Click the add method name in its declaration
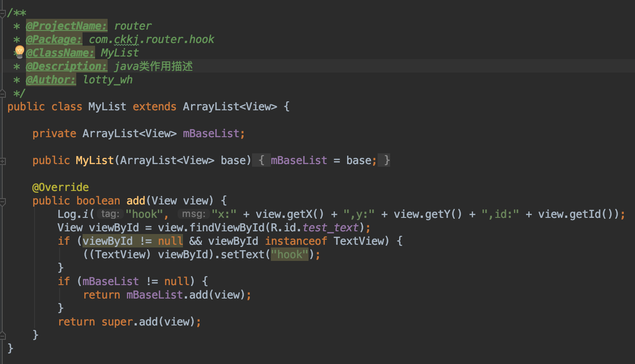 click(136, 201)
